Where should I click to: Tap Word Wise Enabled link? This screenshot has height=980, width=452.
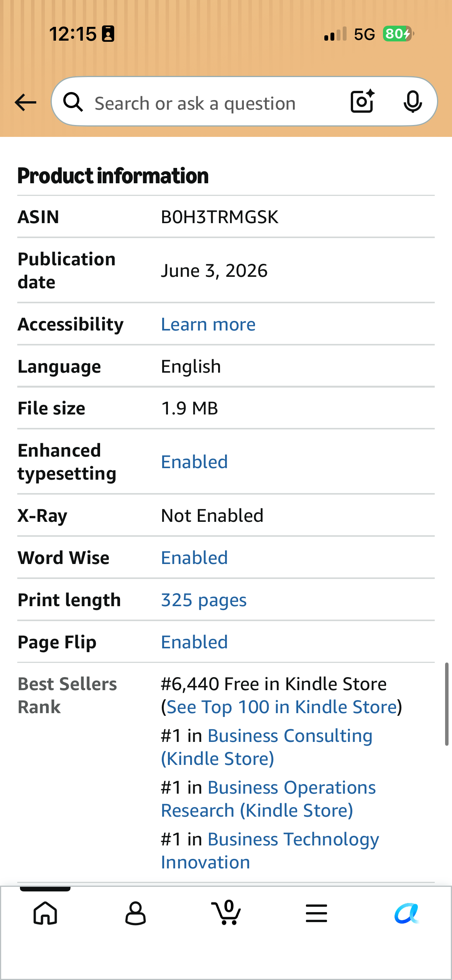pos(194,557)
